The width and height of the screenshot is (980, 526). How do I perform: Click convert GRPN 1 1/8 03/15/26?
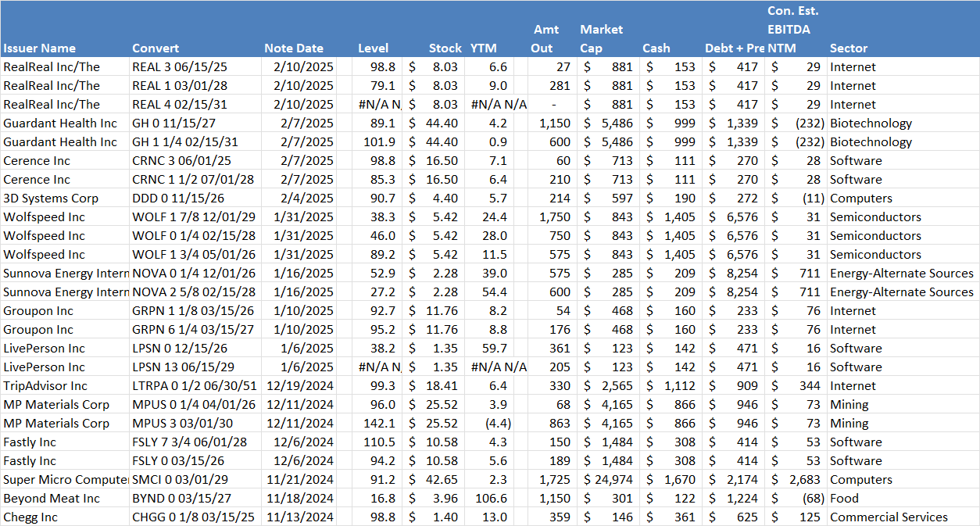191,311
